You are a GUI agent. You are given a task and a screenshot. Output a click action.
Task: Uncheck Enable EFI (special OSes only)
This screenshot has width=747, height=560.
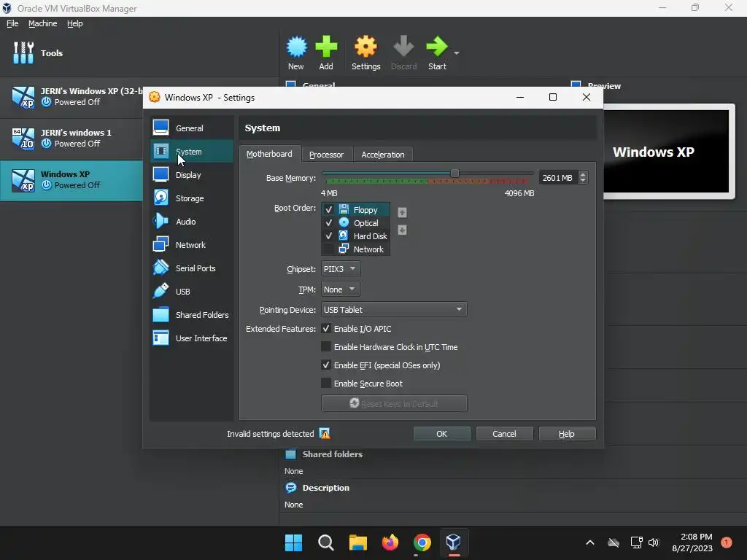click(326, 365)
